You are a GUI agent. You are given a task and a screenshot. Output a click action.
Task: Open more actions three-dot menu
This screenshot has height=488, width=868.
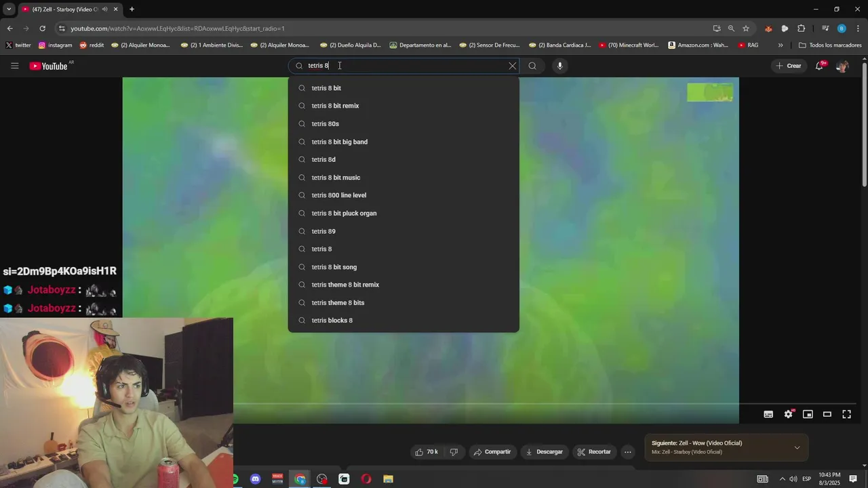[x=628, y=452]
